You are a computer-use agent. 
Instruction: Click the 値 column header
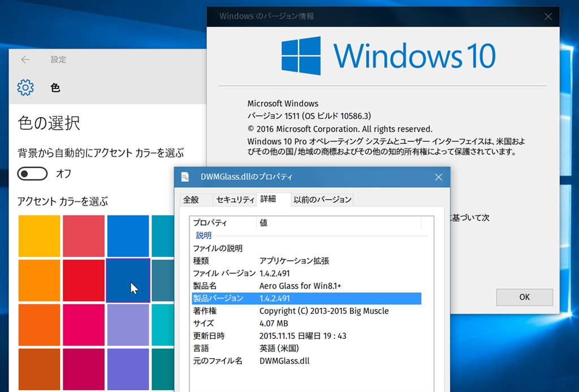pos(339,223)
